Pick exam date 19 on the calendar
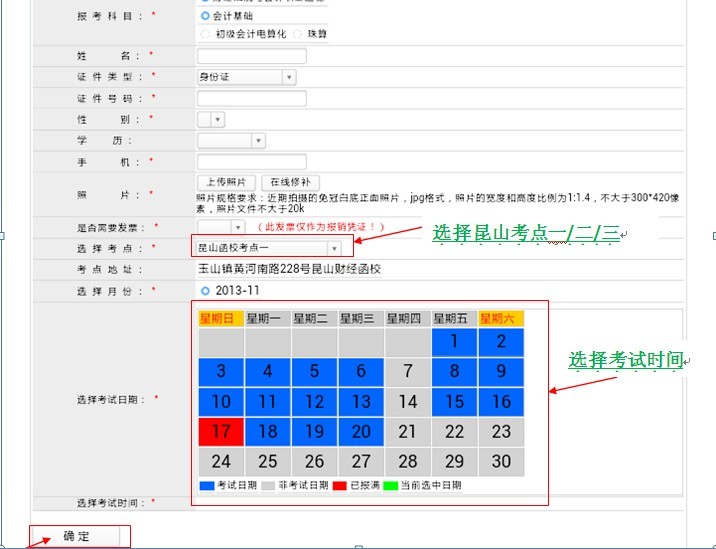The width and height of the screenshot is (716, 549). coord(314,432)
